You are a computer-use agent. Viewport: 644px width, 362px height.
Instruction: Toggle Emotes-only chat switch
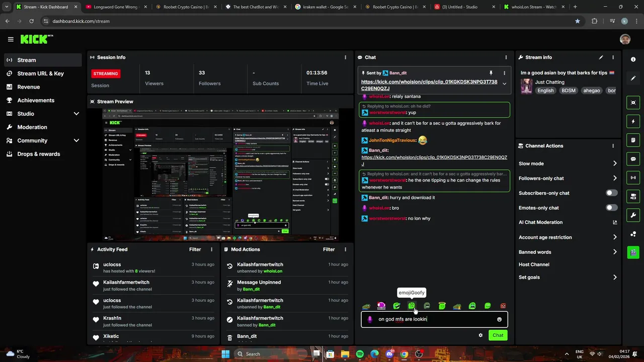pyautogui.click(x=612, y=208)
